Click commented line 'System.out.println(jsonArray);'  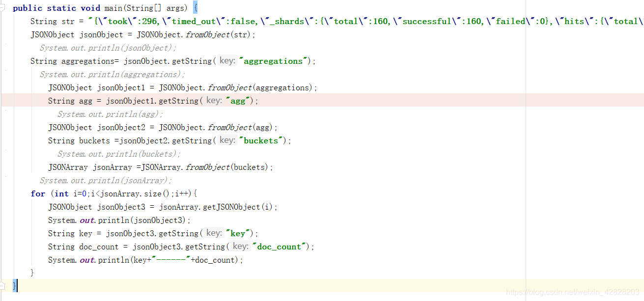(x=106, y=181)
